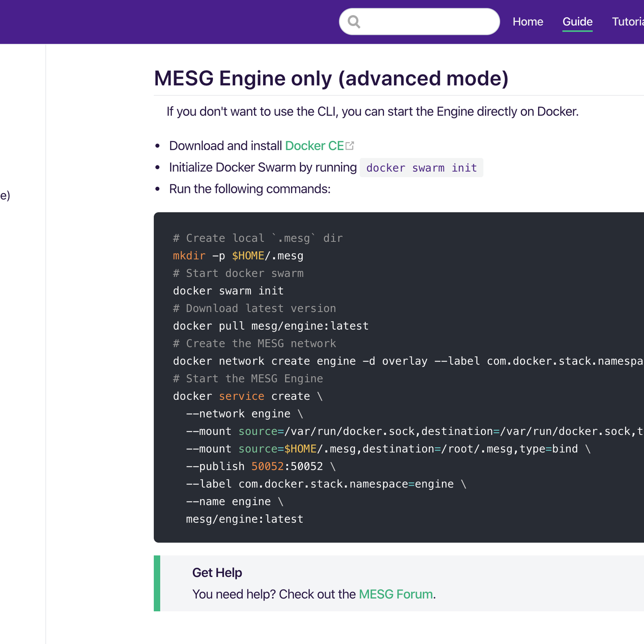Click the external link icon beside Docker CE
The height and width of the screenshot is (644, 644).
pyautogui.click(x=350, y=146)
